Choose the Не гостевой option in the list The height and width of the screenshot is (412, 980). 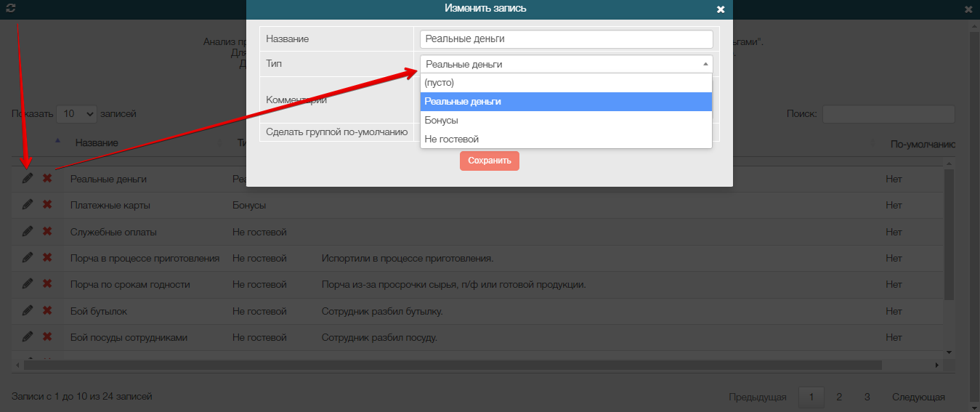click(x=566, y=140)
